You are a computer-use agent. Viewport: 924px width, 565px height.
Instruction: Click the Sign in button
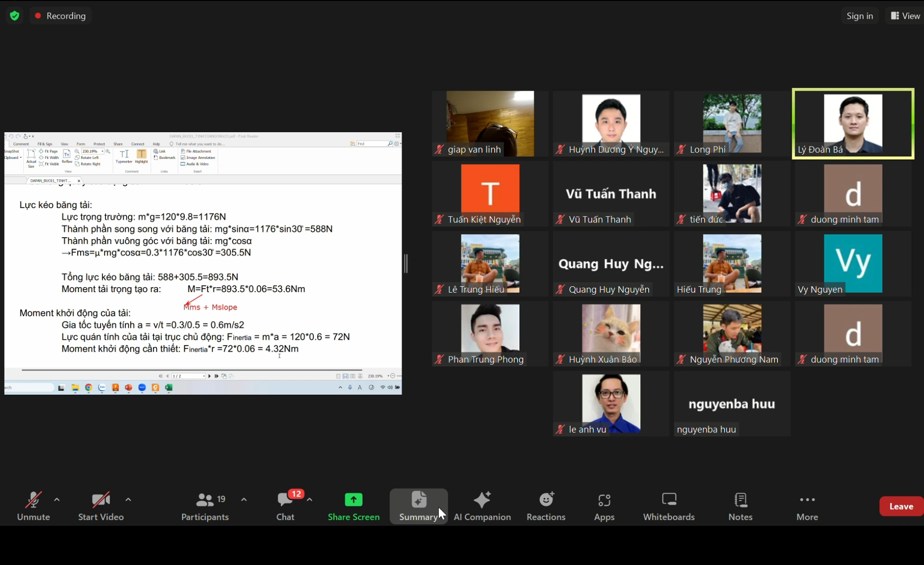click(x=860, y=16)
